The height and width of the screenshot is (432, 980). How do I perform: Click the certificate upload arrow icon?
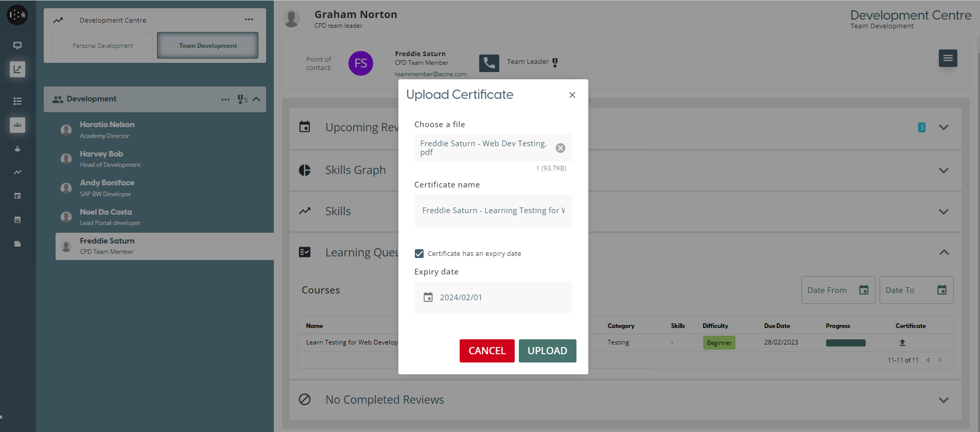pos(902,342)
